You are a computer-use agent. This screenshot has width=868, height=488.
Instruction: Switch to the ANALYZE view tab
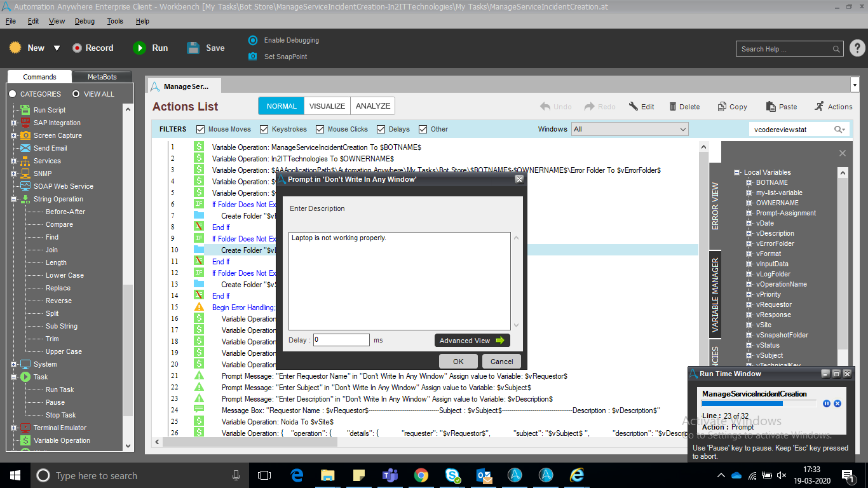pyautogui.click(x=373, y=106)
